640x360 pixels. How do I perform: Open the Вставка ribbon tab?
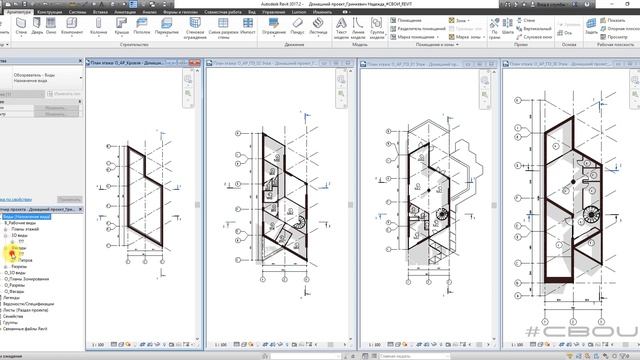click(x=100, y=12)
